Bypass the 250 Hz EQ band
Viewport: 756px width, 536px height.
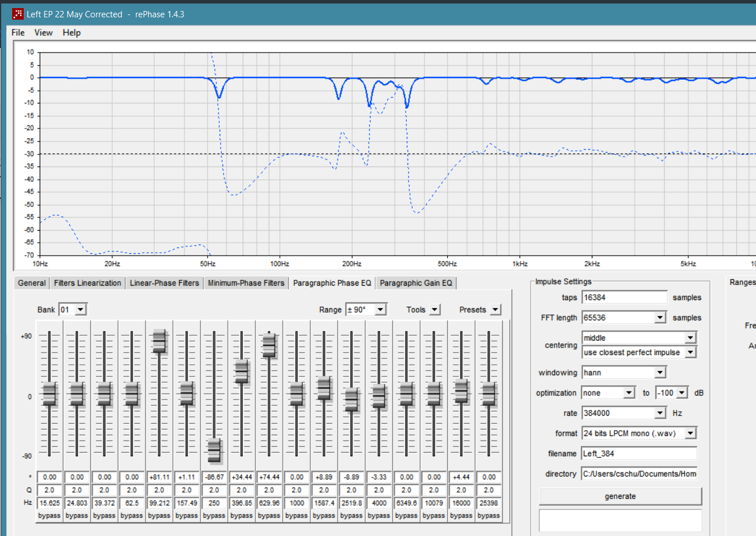214,515
